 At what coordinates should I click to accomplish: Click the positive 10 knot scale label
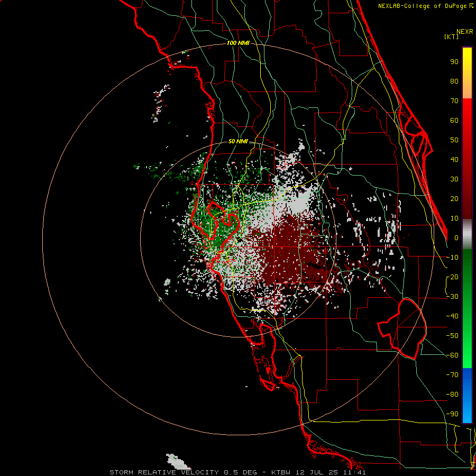click(x=454, y=218)
